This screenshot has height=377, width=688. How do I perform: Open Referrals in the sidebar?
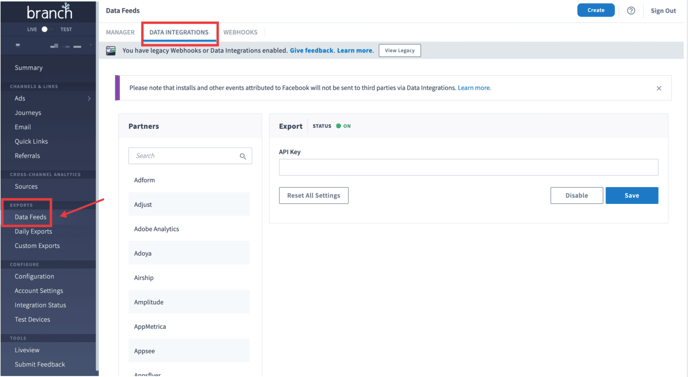27,156
